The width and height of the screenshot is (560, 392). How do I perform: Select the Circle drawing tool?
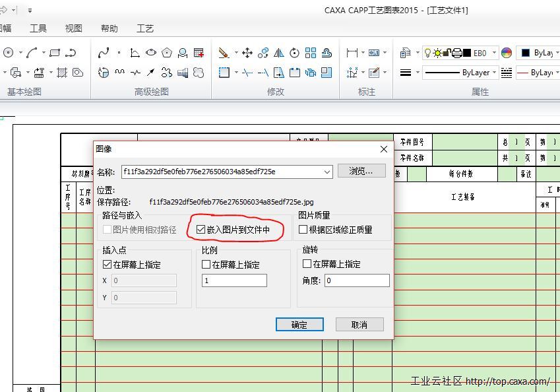(x=7, y=51)
